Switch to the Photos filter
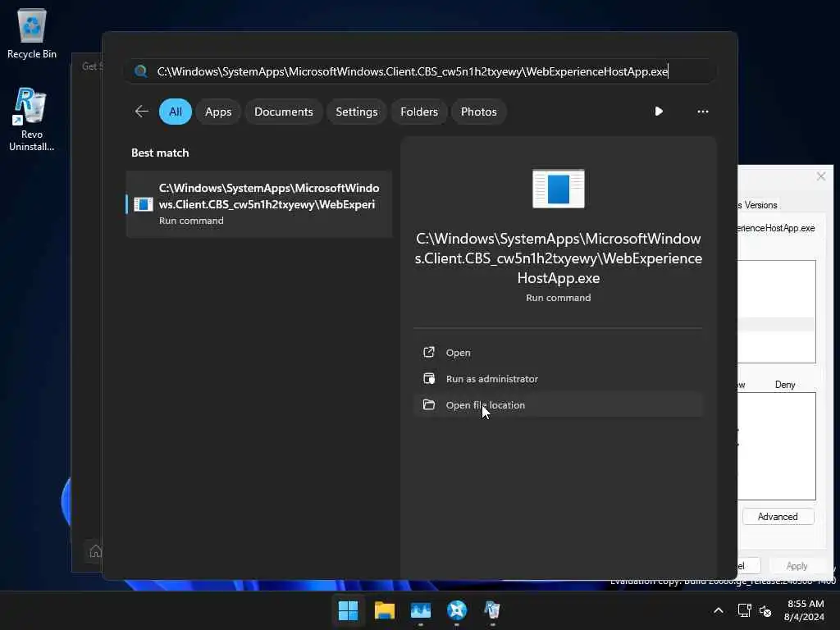The width and height of the screenshot is (840, 630). (478, 112)
